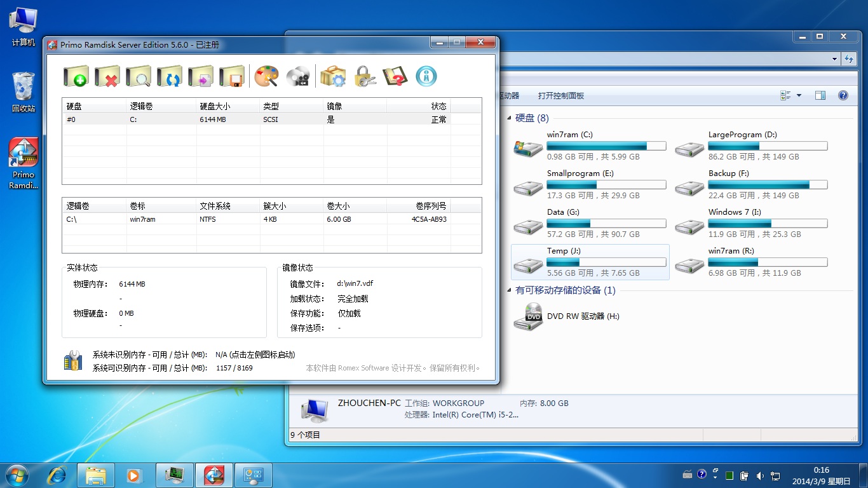Click the 状态 column header

pyautogui.click(x=418, y=106)
